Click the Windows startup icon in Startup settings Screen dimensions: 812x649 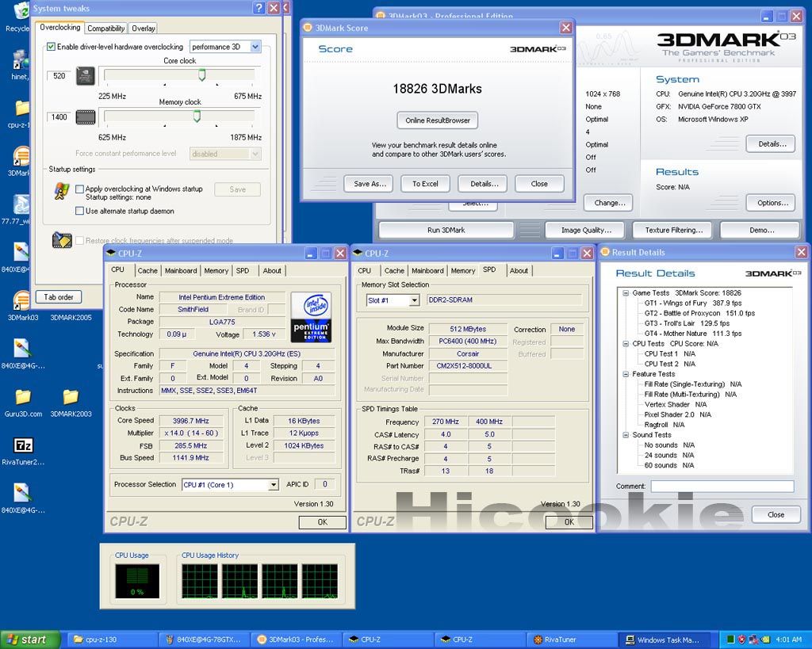(x=62, y=191)
